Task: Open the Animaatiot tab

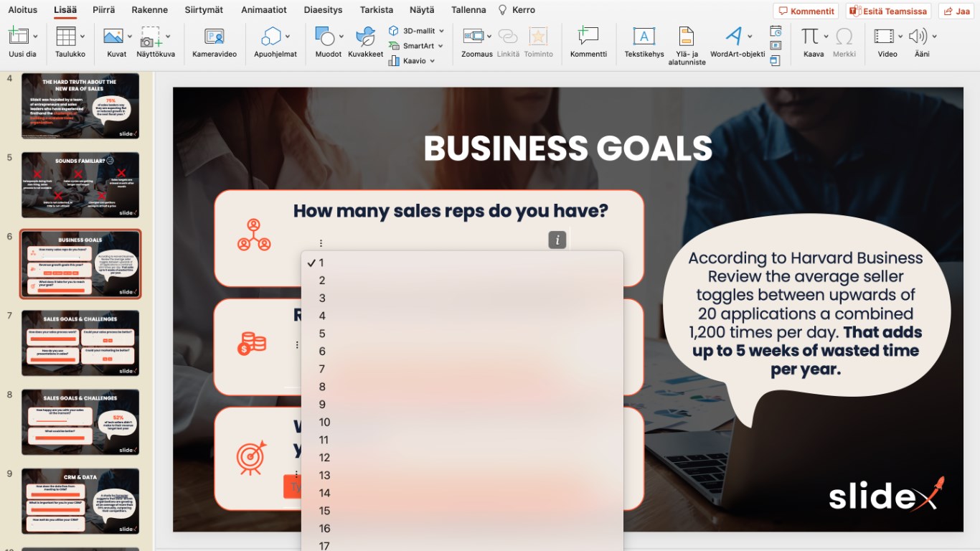Action: [x=264, y=10]
